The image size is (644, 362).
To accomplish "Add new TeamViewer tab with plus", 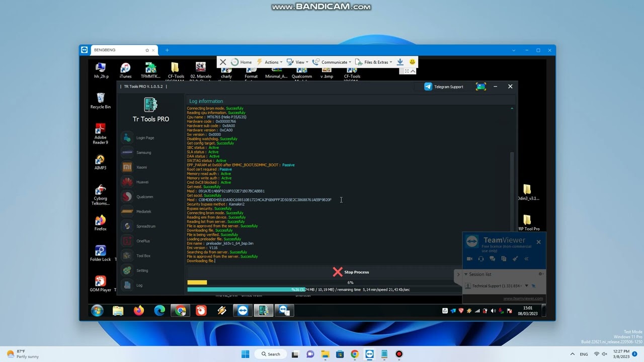I will (x=167, y=50).
